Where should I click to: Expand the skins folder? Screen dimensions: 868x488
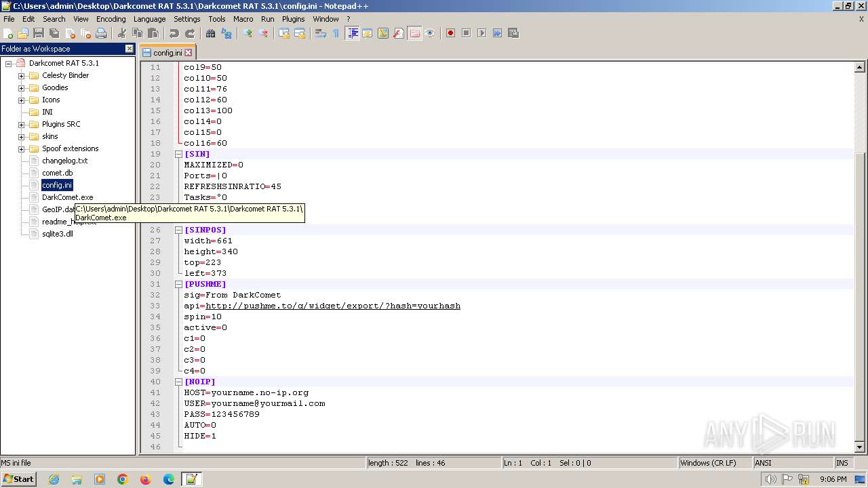(21, 136)
